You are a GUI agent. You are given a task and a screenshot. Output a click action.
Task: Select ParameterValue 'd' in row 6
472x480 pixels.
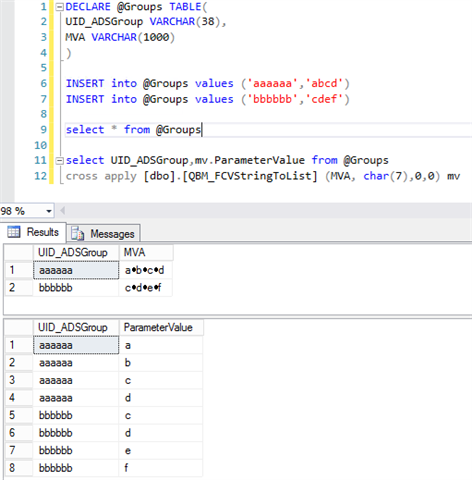point(161,433)
